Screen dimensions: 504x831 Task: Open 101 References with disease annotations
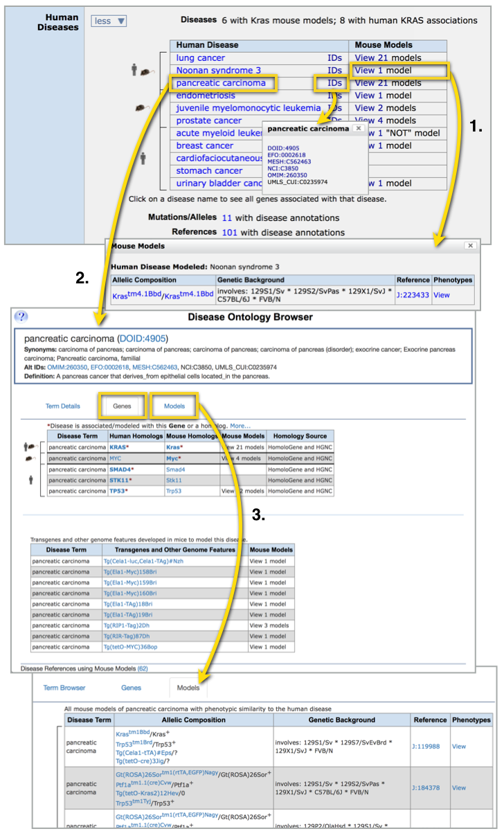(x=229, y=232)
